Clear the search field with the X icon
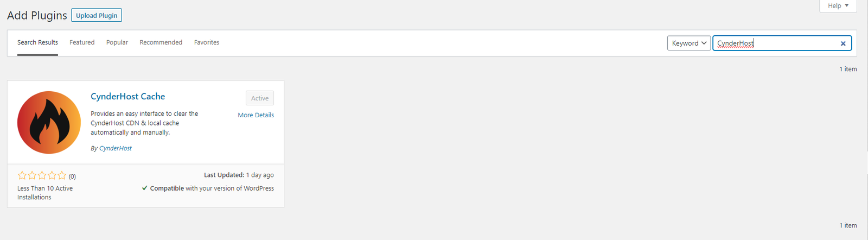The image size is (868, 240). point(843,43)
